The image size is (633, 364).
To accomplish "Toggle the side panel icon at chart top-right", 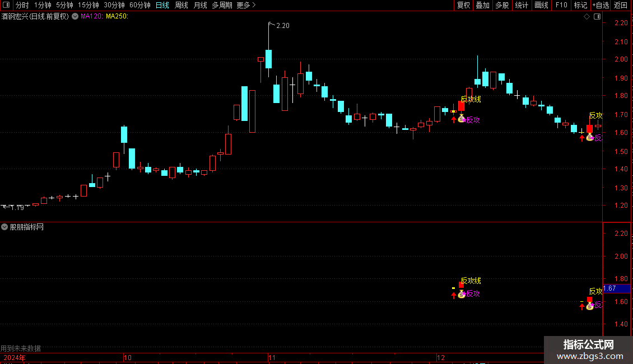I will (x=597, y=17).
